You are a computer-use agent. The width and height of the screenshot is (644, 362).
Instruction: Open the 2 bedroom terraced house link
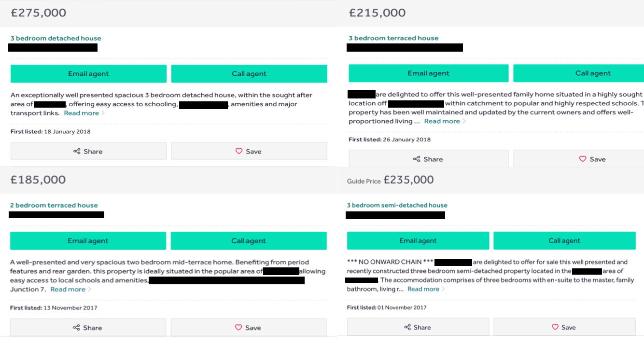pos(54,205)
